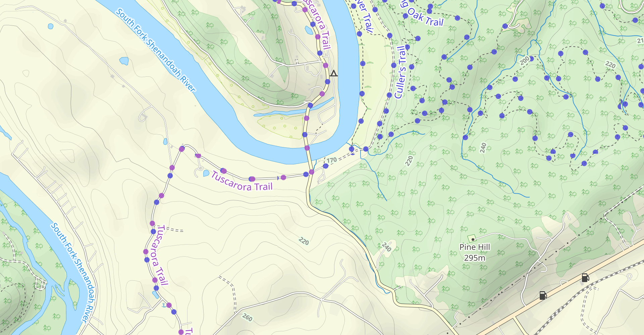Click the horizontal Tuscarora Trail label
The image size is (644, 335).
click(242, 181)
